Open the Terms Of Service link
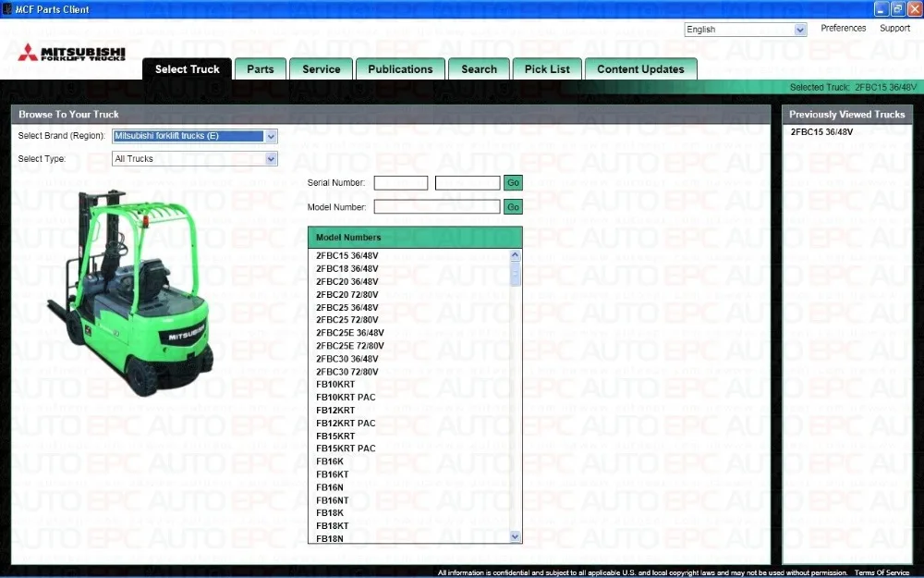The width and height of the screenshot is (924, 578). pos(881,572)
